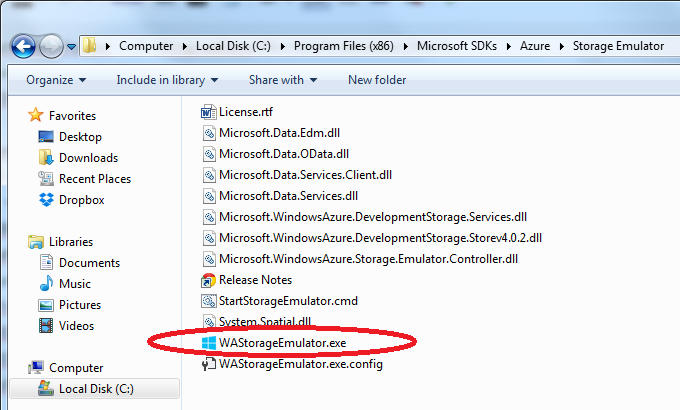680x410 pixels.
Task: Click the Forward navigation arrow button
Action: [51, 46]
